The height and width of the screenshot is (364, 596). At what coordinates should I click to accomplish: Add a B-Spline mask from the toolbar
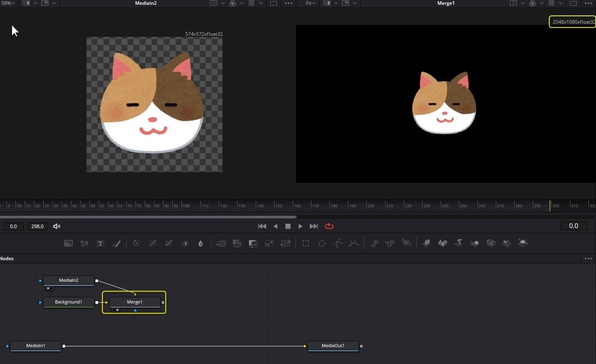[x=354, y=243]
